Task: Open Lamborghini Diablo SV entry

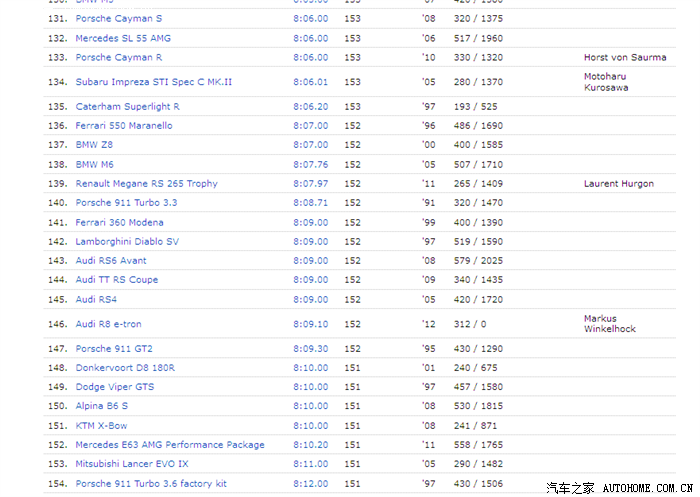Action: coord(127,242)
